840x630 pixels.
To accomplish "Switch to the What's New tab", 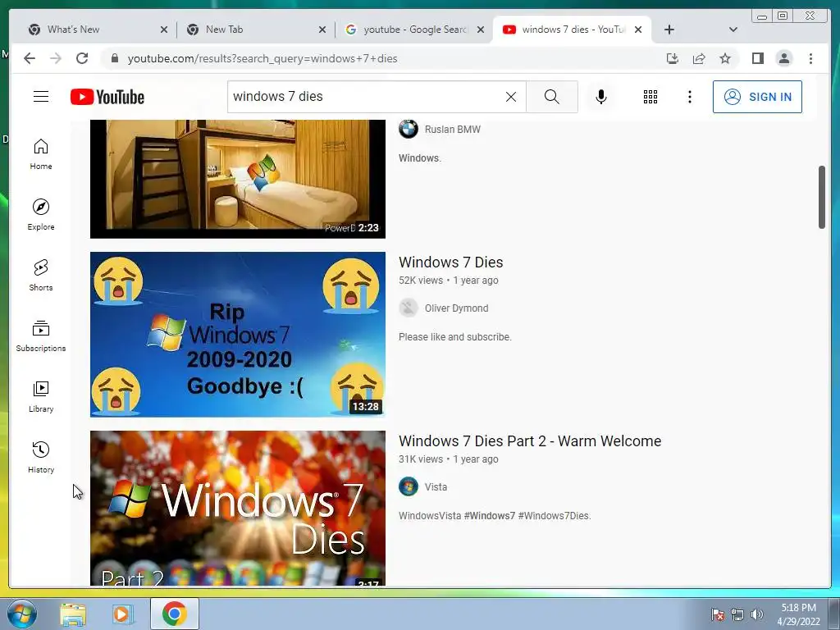I will tap(91, 30).
